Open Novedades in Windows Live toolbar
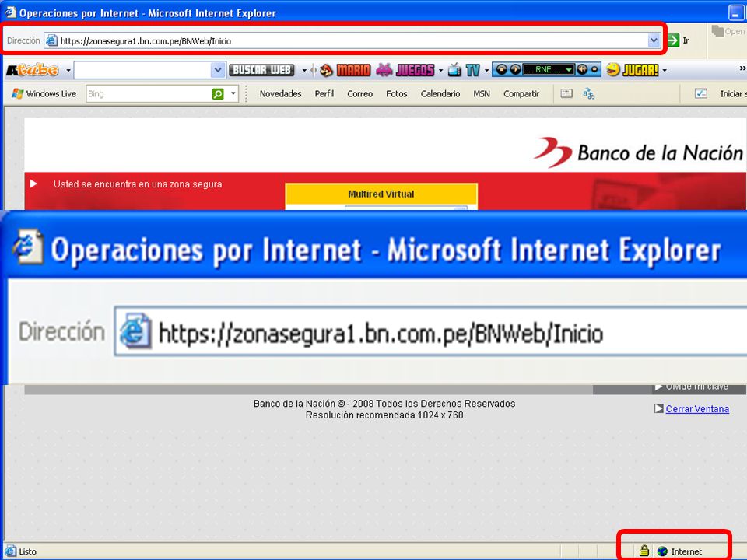The height and width of the screenshot is (560, 747). pyautogui.click(x=280, y=94)
